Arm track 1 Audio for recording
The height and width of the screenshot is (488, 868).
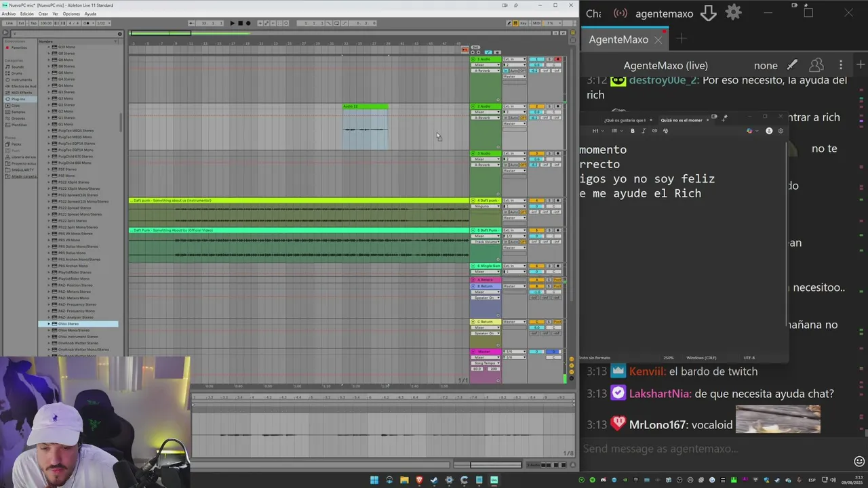[557, 59]
